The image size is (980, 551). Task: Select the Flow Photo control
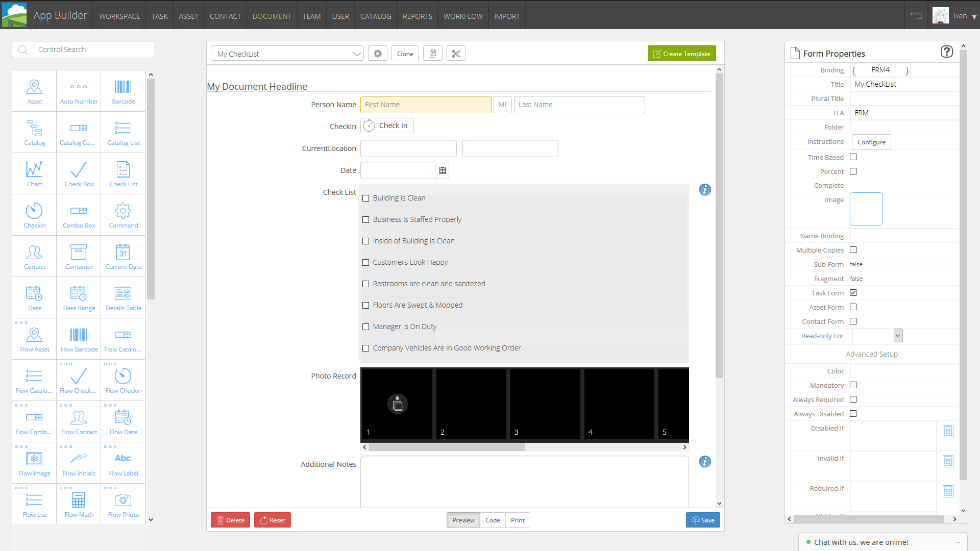(122, 503)
